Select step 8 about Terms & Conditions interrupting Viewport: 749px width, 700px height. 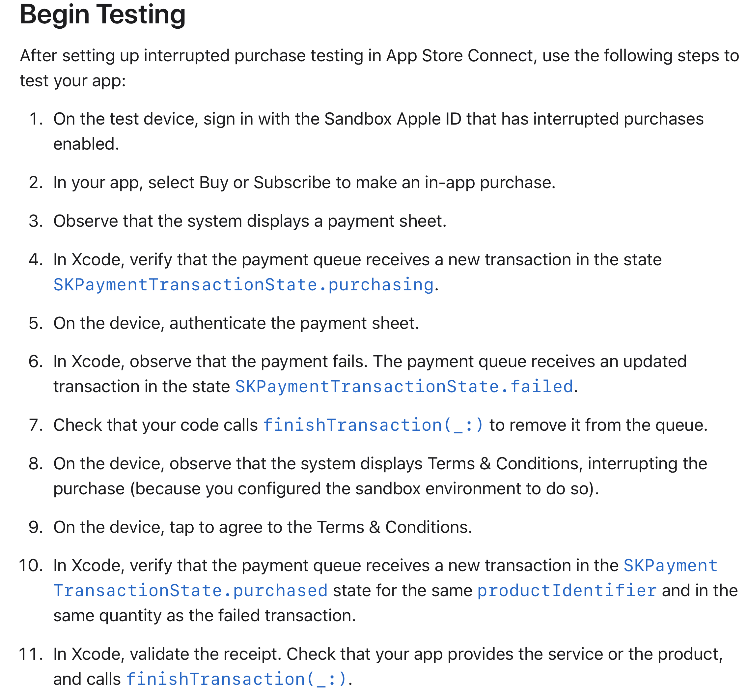pos(380,476)
